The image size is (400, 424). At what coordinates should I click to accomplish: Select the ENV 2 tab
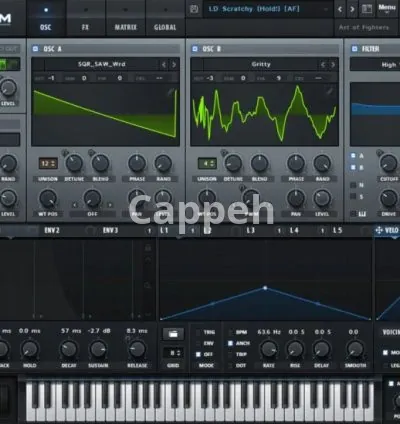click(x=52, y=230)
